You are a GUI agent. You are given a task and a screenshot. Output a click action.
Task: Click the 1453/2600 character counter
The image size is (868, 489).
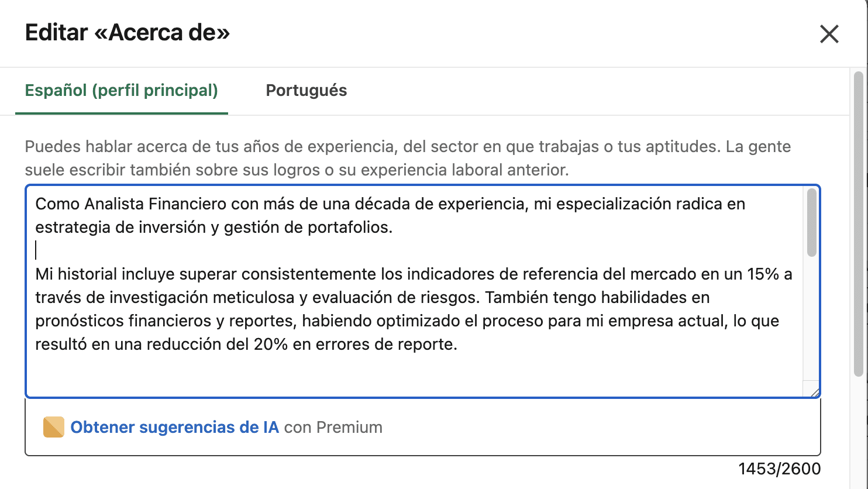[x=779, y=469]
